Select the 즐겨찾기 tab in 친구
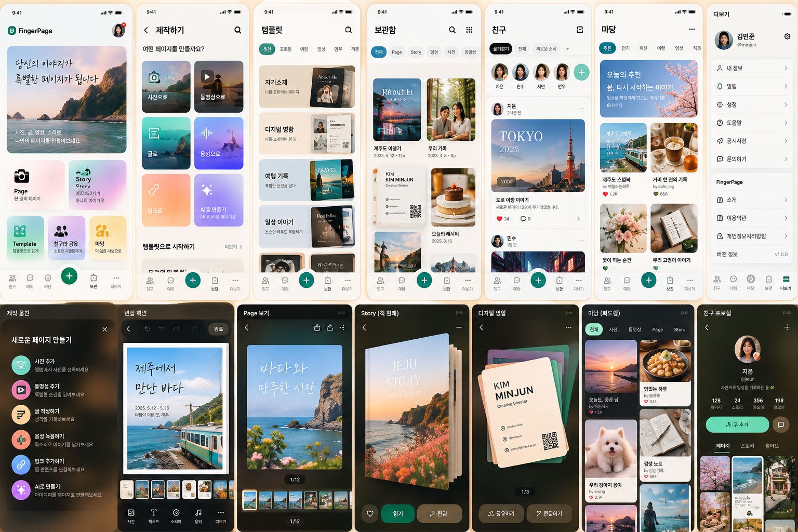The height and width of the screenshot is (532, 798). tap(501, 49)
